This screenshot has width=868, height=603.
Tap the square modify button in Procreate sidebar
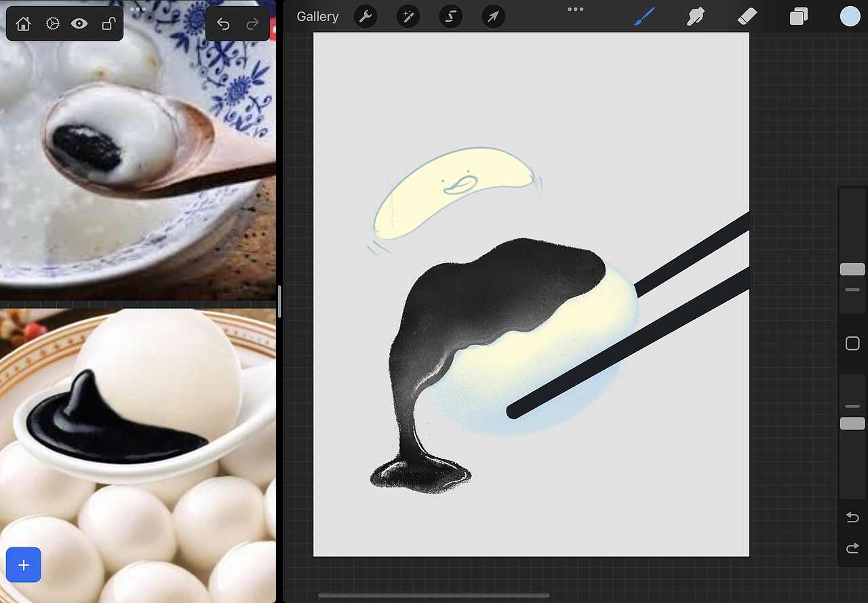tap(852, 343)
